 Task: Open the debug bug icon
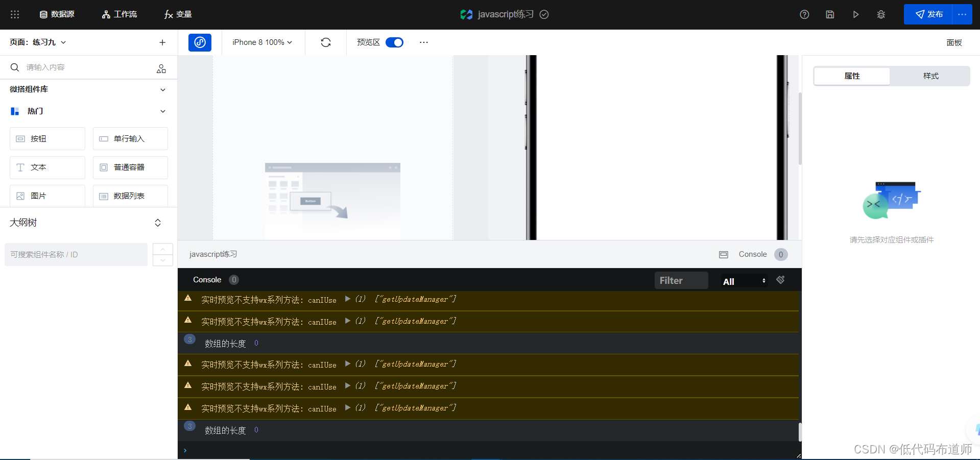[881, 14]
